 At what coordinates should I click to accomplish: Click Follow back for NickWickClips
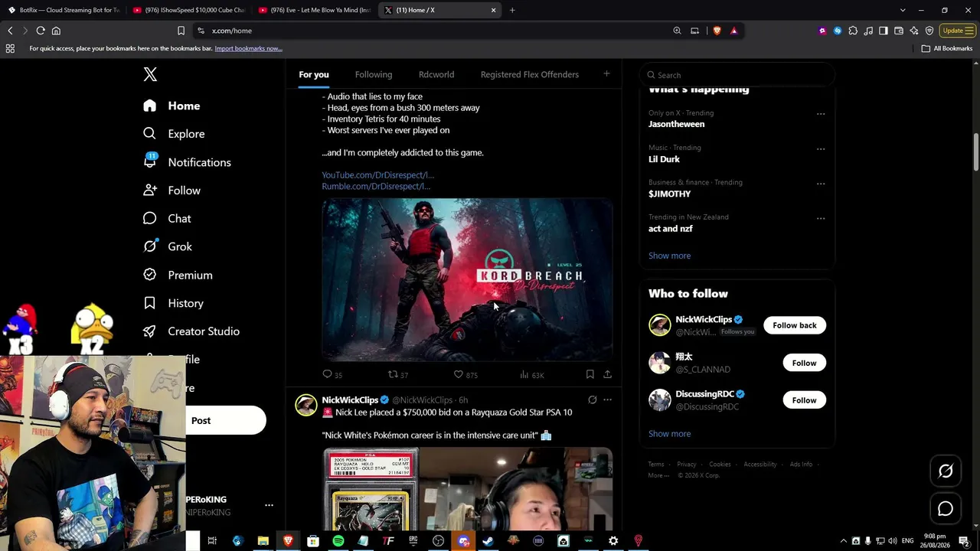pos(795,325)
